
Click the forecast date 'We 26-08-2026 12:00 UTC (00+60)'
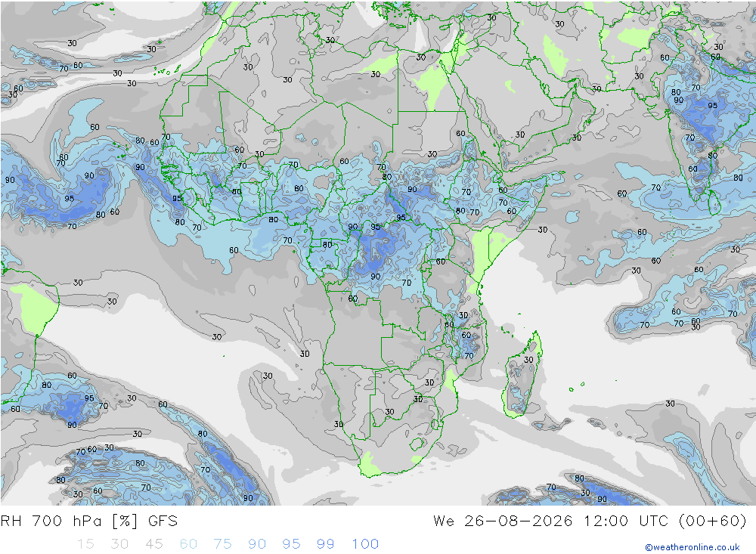(x=590, y=522)
